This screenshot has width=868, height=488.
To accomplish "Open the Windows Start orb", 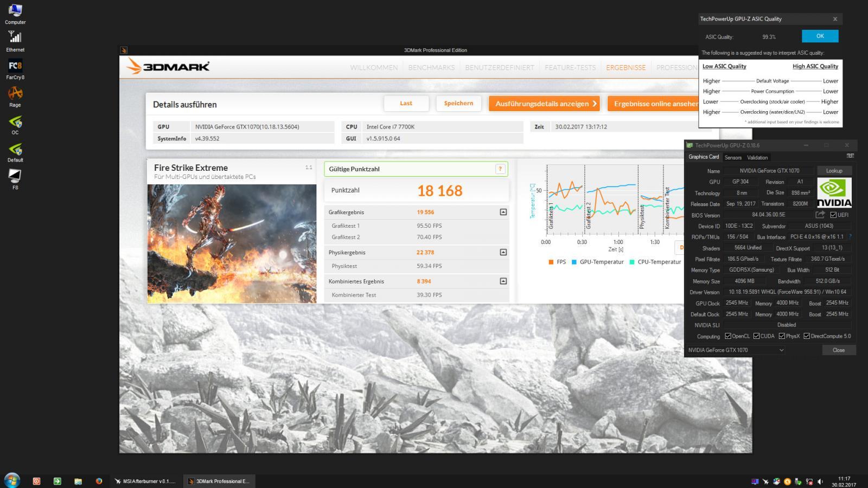I will click(12, 480).
